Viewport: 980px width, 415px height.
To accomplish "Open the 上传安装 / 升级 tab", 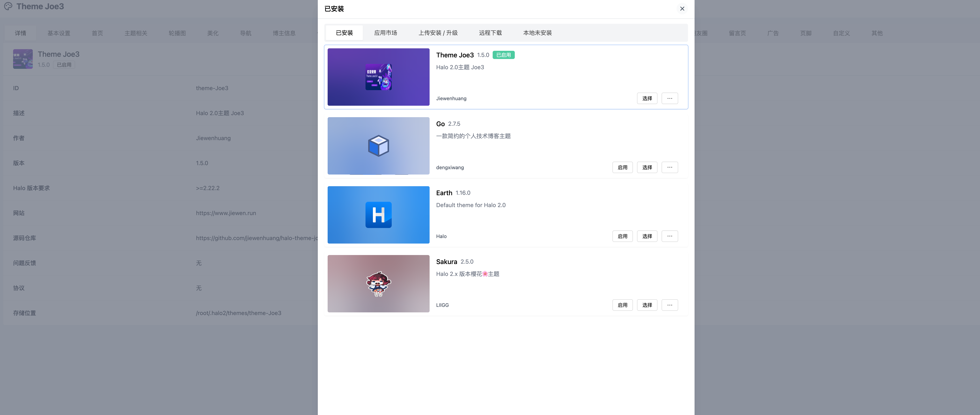I will click(438, 33).
